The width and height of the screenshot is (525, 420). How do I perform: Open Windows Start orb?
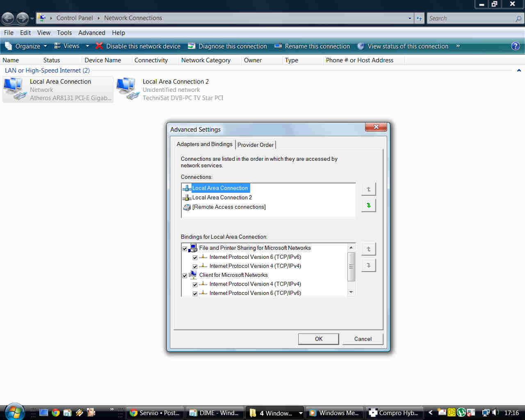pos(14,411)
